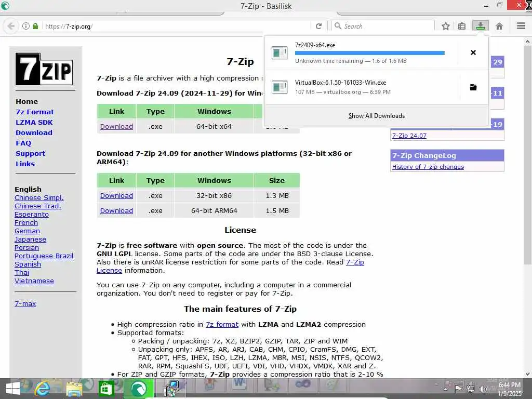Open Windows Store from taskbar
The height and width of the screenshot is (399, 532).
click(x=106, y=389)
